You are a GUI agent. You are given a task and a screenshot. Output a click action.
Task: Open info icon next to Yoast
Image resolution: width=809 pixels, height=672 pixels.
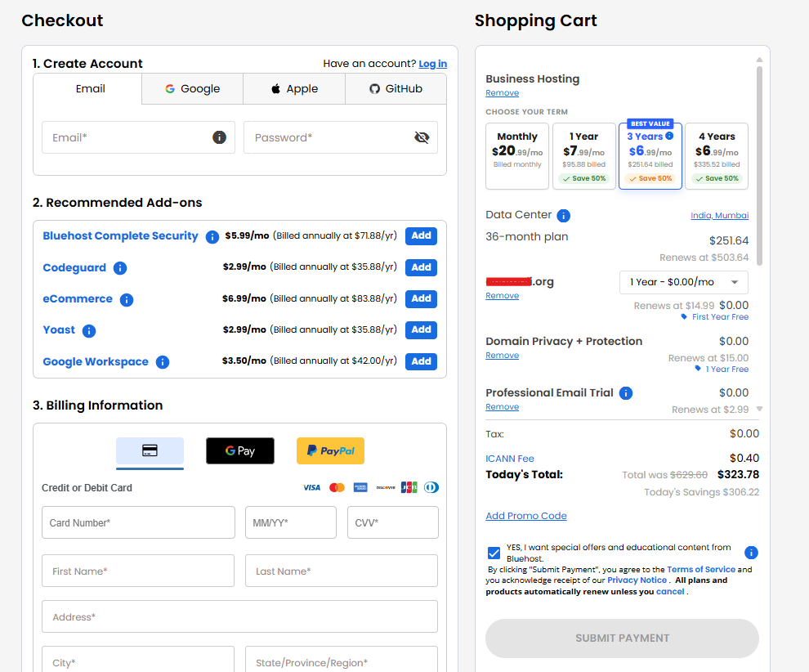point(89,330)
